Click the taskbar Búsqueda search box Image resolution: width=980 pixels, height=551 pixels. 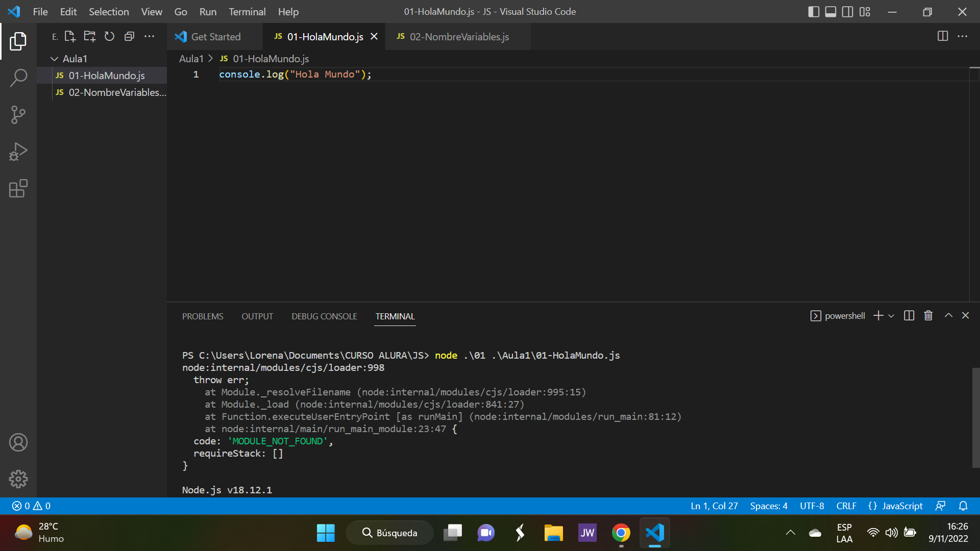click(x=390, y=533)
